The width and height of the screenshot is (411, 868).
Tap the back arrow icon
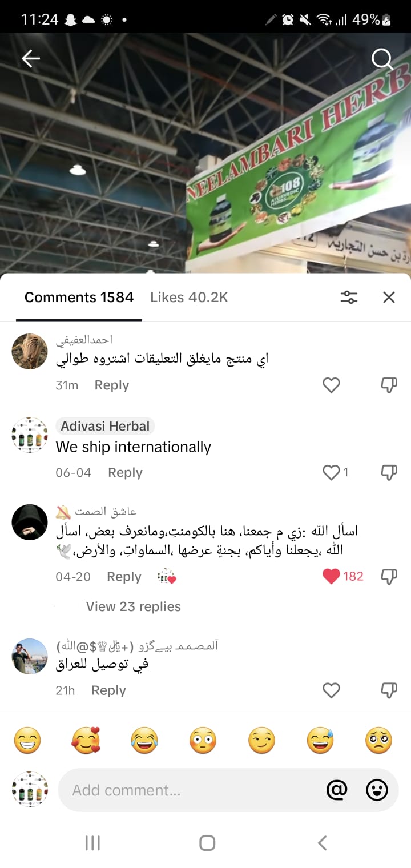click(30, 58)
